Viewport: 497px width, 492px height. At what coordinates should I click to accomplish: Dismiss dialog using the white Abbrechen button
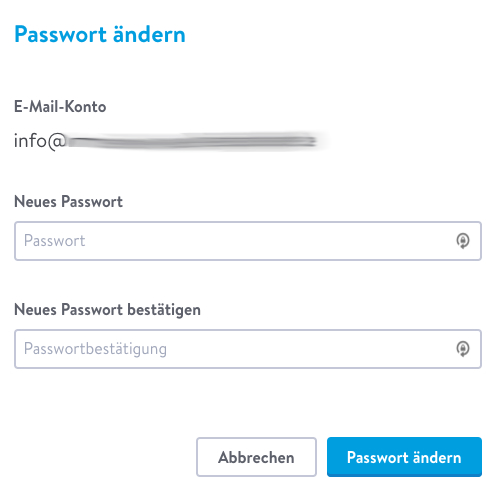tap(256, 457)
